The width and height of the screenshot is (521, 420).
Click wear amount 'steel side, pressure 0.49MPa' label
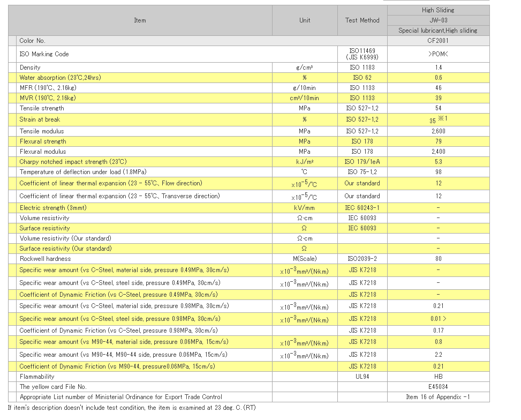pos(119,283)
